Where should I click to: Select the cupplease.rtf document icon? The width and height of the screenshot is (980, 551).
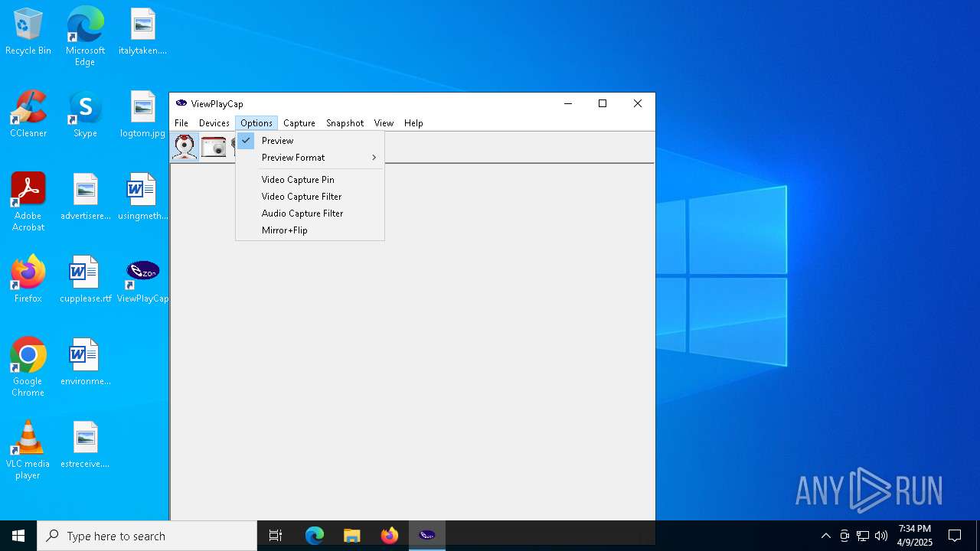pyautogui.click(x=86, y=280)
